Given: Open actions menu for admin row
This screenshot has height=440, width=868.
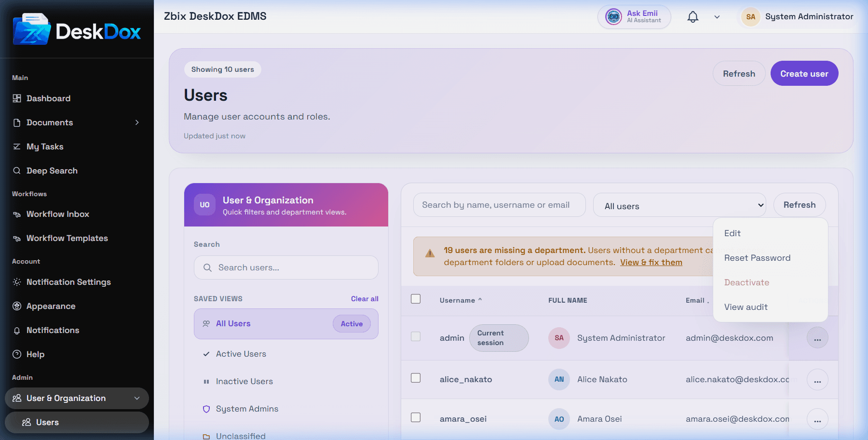Looking at the screenshot, I should coord(817,338).
